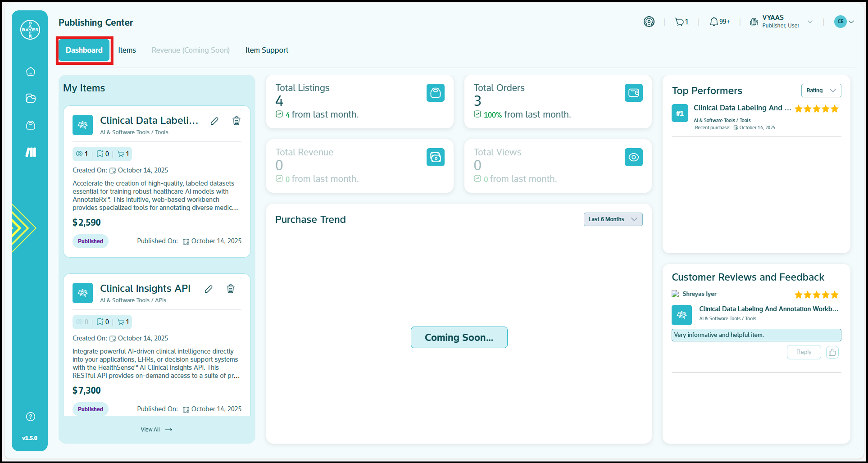The image size is (868, 463).
Task: Switch to the Items tab
Action: (127, 50)
